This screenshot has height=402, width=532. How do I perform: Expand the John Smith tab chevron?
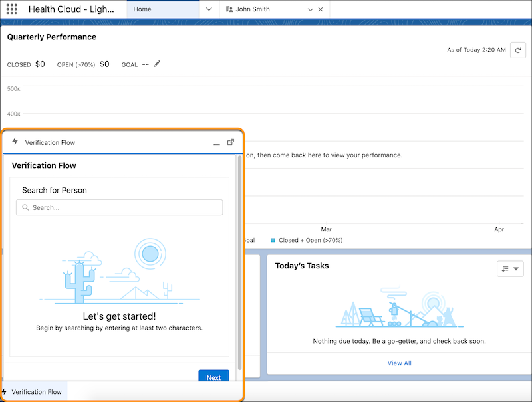pos(310,9)
